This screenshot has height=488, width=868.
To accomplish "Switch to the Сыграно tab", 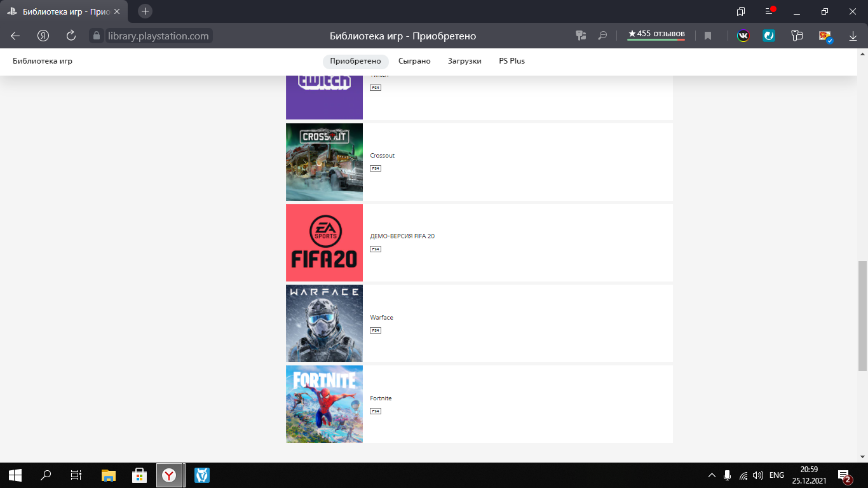I will pos(414,61).
